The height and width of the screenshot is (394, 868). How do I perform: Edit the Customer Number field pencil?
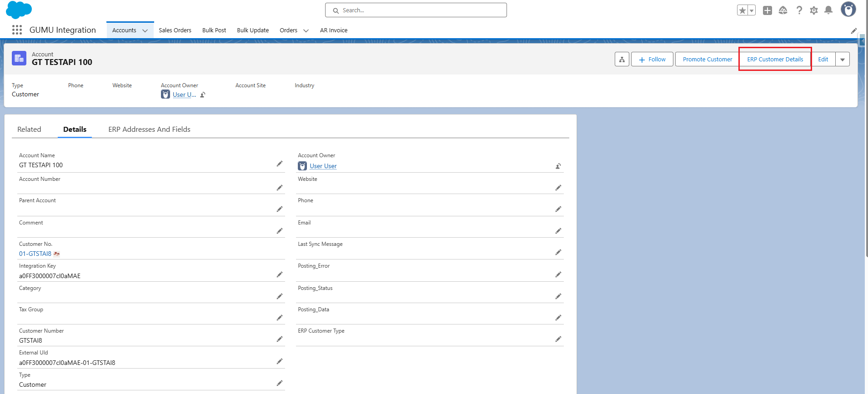click(x=280, y=339)
